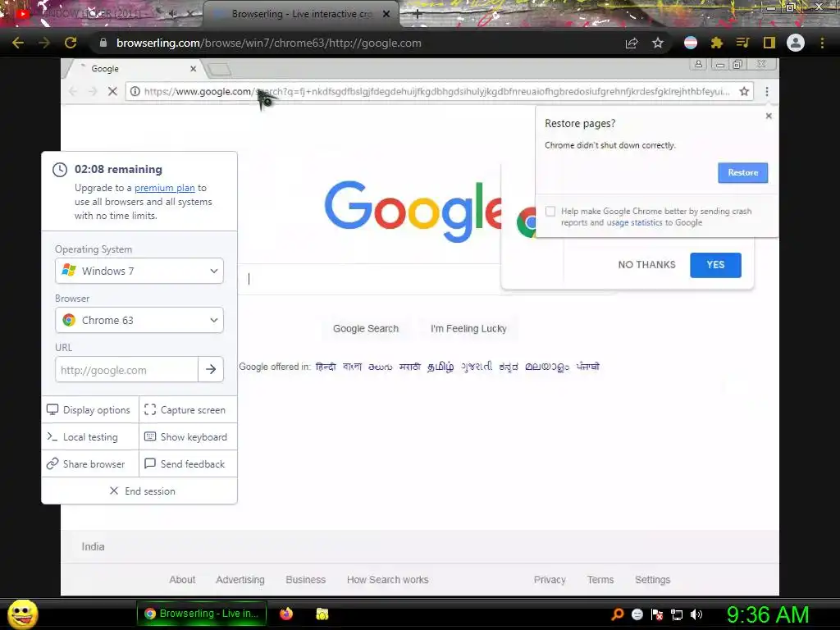Click the Google search box
840x630 pixels.
[370, 279]
